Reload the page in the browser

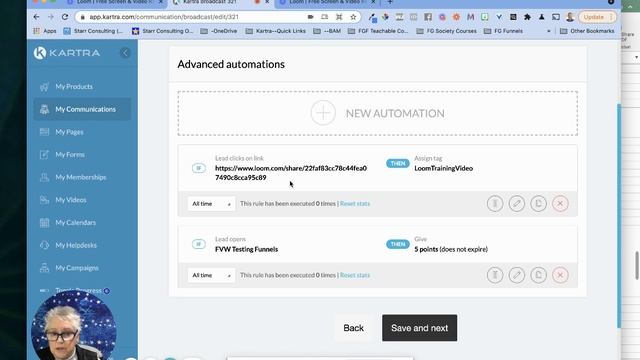(x=65, y=17)
